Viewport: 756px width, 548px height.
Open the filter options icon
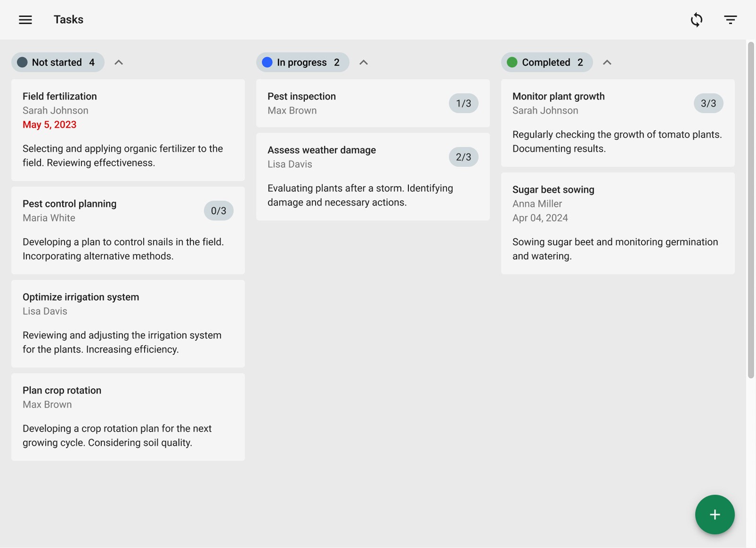(730, 19)
